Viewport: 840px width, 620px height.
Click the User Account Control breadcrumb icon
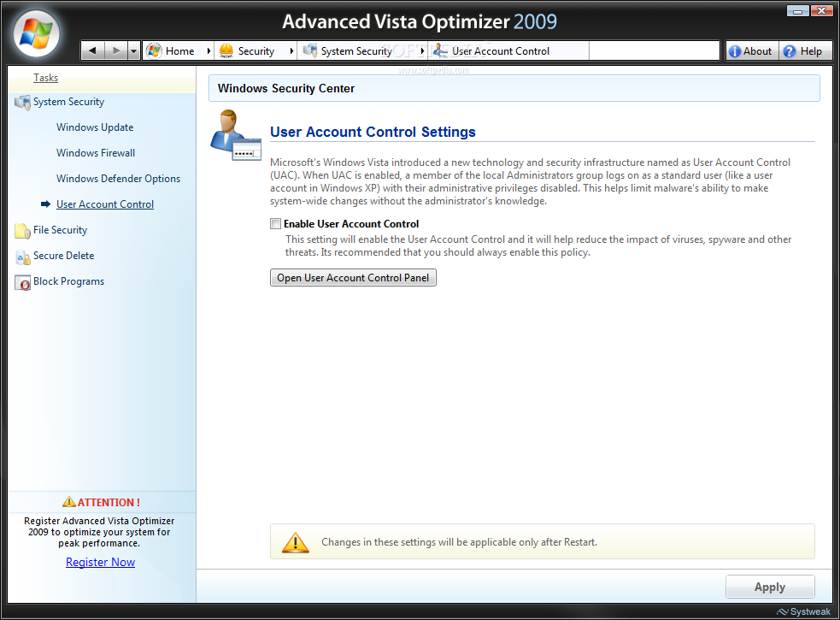tap(440, 50)
